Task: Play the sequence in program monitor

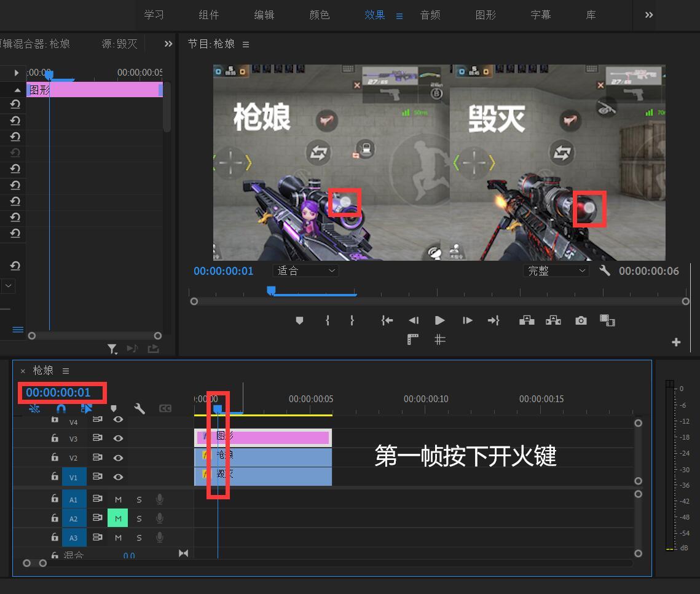Action: (x=440, y=320)
